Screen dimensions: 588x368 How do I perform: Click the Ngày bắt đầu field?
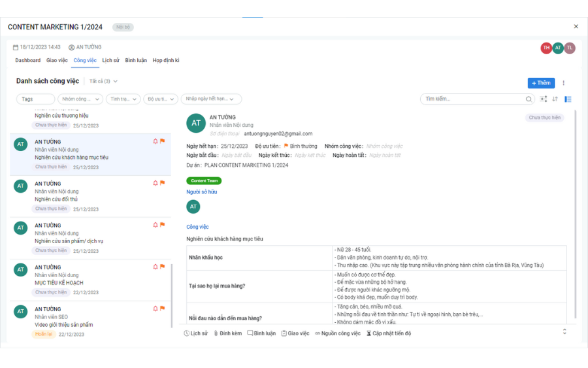237,156
